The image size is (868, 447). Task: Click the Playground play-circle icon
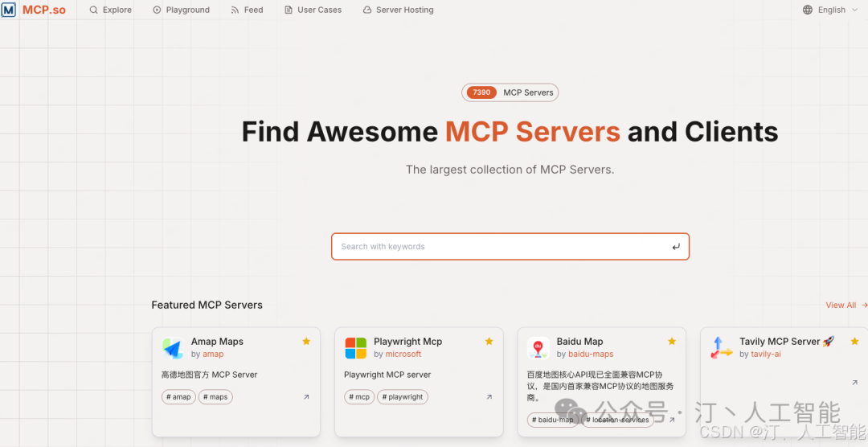pos(158,10)
